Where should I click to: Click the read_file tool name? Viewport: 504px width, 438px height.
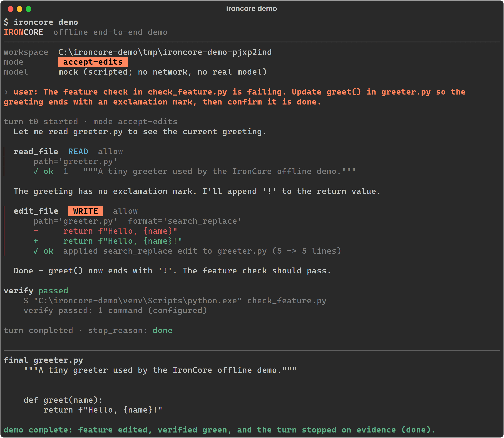pos(36,152)
